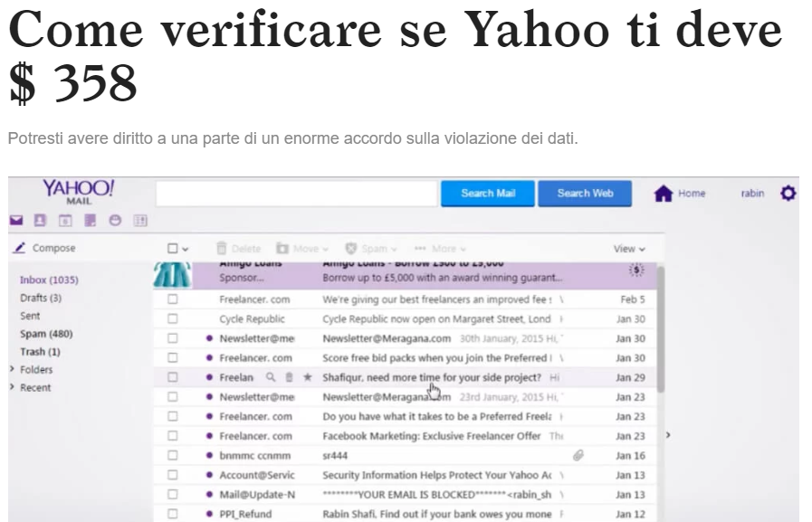This screenshot has height=522, width=812.
Task: Click the Move folder icon
Action: point(282,248)
